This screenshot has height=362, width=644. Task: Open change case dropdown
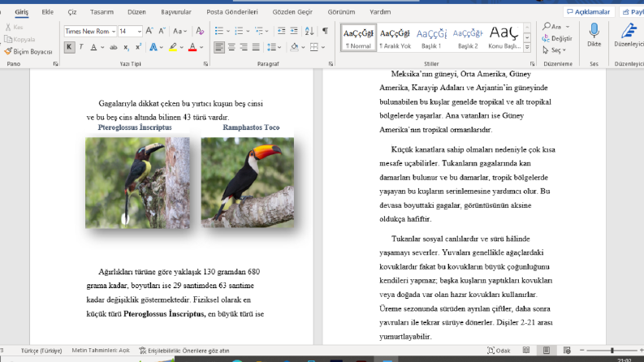(180, 31)
